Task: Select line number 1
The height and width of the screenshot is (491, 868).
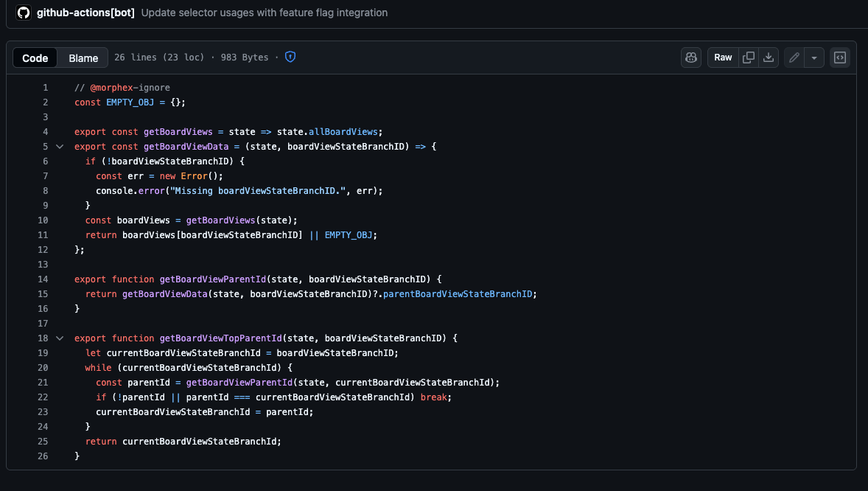Action: click(46, 88)
